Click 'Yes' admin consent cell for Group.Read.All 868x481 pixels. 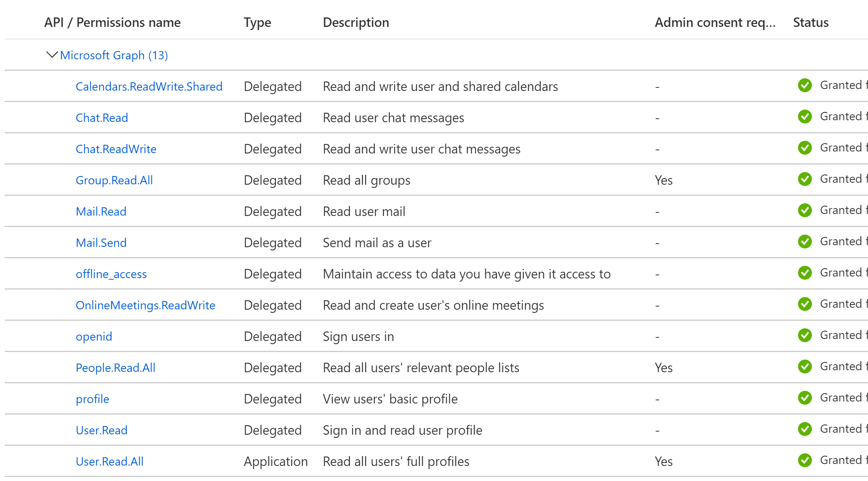click(664, 180)
